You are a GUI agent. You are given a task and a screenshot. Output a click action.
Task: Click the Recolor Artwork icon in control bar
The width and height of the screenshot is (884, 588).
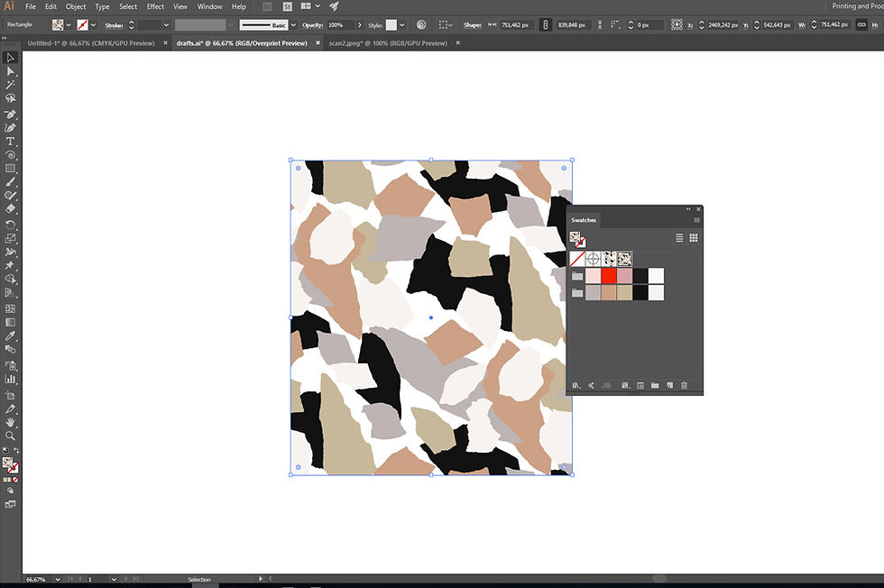tap(421, 25)
